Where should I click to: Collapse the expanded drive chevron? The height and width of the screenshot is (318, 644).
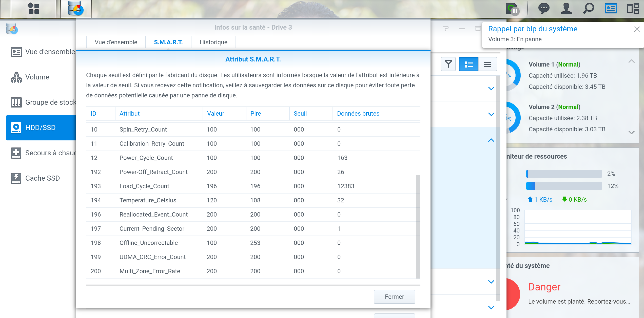491,140
